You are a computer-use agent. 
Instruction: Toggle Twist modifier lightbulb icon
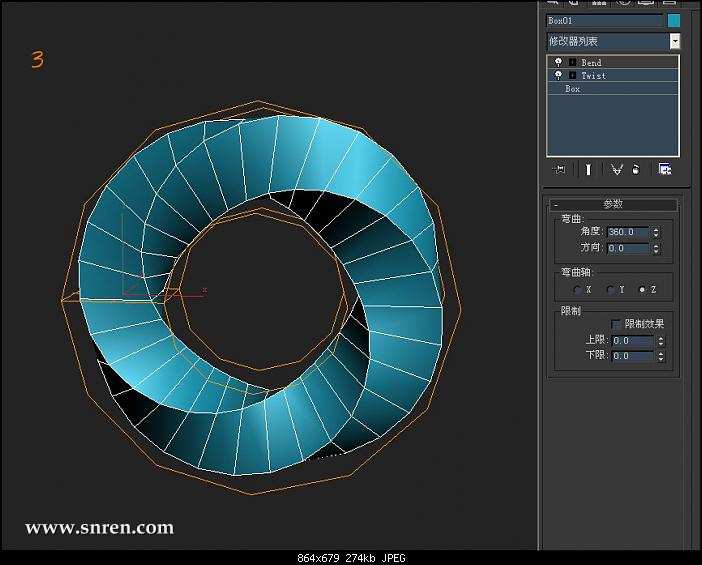point(558,75)
